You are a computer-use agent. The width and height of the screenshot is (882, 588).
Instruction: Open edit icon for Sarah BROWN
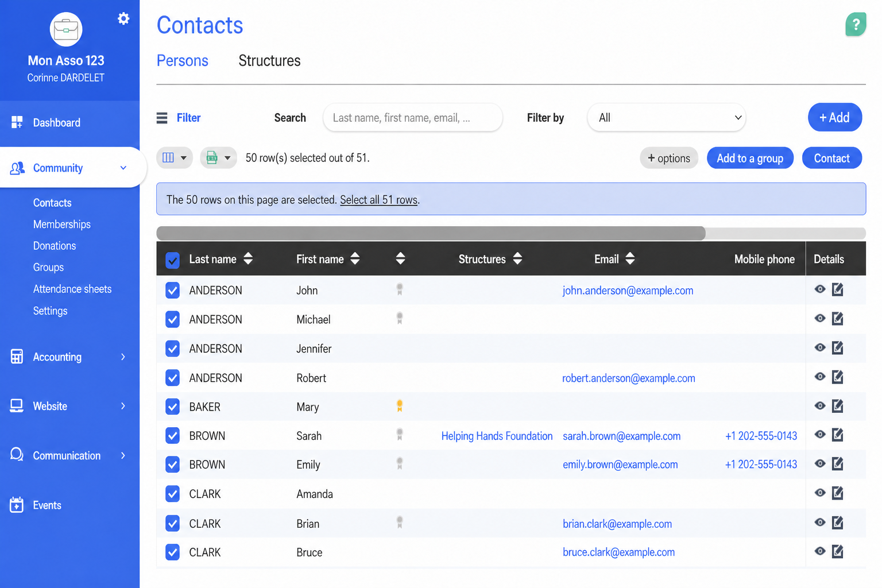click(x=838, y=435)
